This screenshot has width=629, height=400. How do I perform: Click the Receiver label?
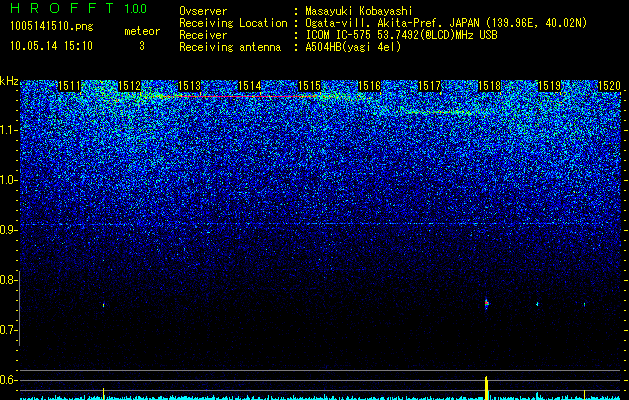[x=203, y=35]
